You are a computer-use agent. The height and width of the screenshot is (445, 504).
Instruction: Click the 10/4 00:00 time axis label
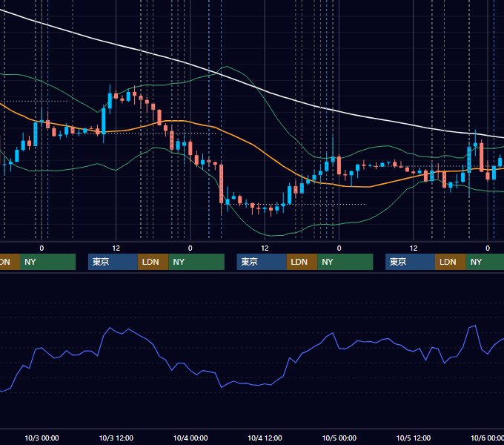190,438
